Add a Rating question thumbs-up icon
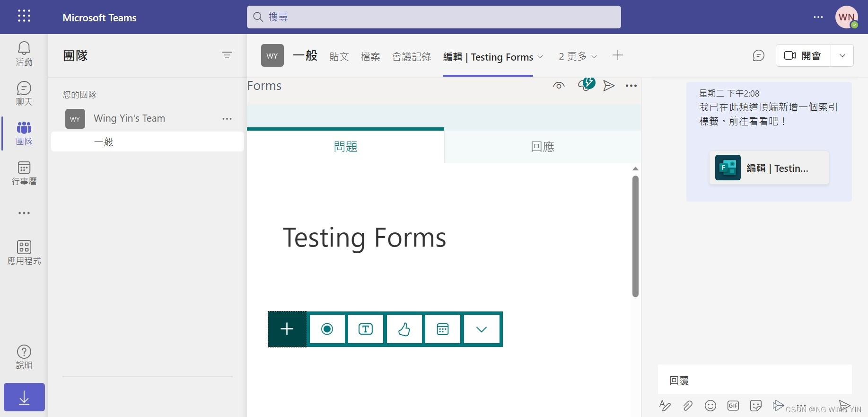Screen dimensions: 868x417 pyautogui.click(x=404, y=329)
